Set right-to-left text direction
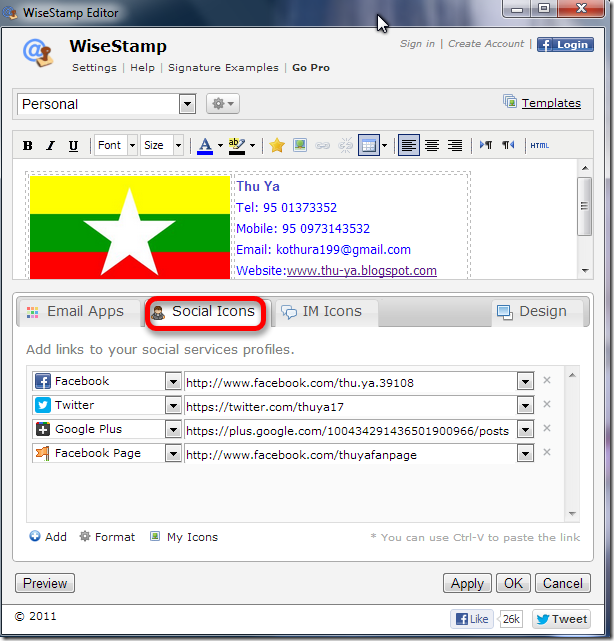The width and height of the screenshot is (614, 641). (508, 145)
